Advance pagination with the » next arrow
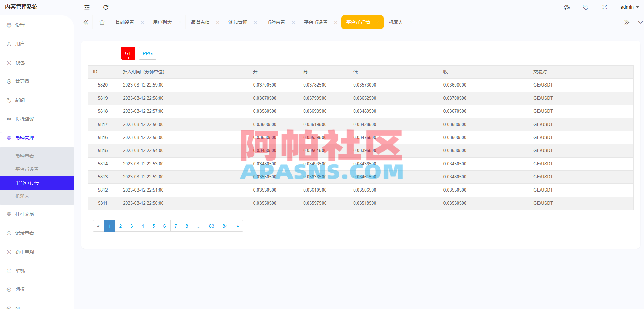 [x=238, y=226]
